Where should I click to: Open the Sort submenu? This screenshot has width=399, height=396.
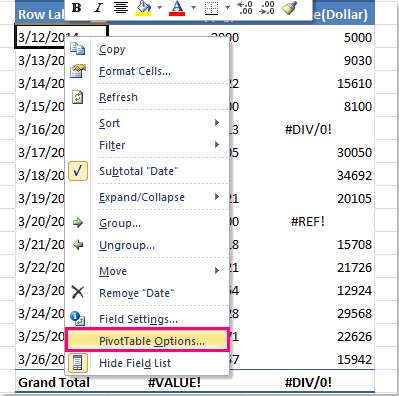[x=109, y=123]
